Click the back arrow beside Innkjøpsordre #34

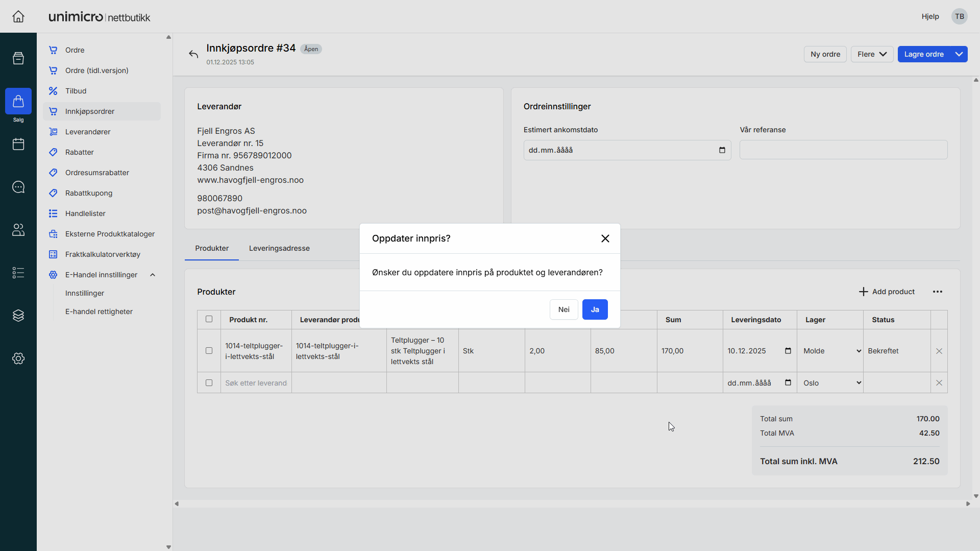tap(193, 54)
